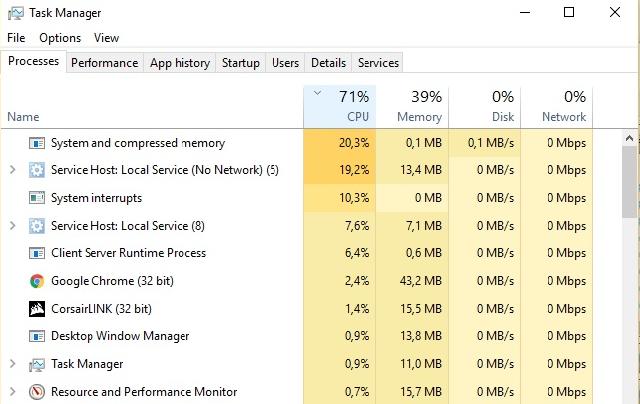This screenshot has width=640, height=404.
Task: Switch to the Performance tab
Action: pos(104,63)
